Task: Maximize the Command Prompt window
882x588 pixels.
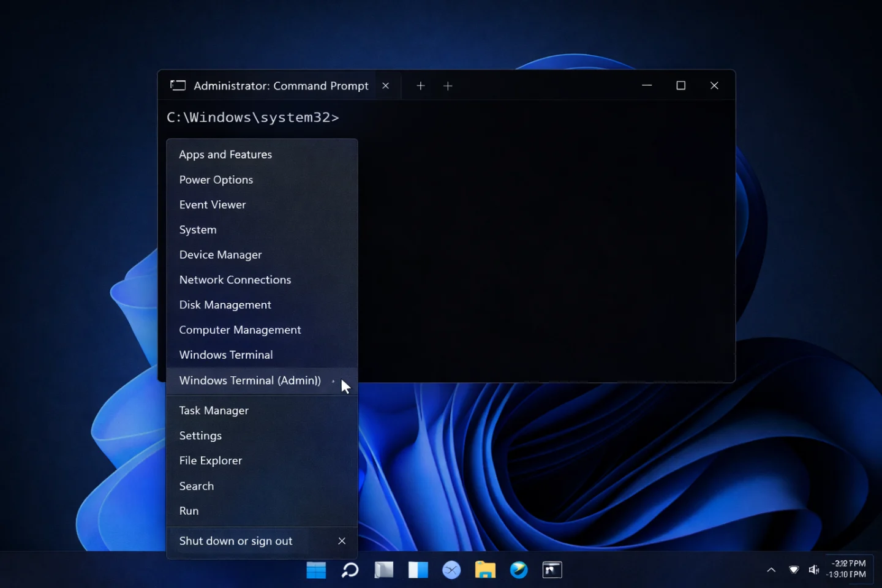Action: tap(680, 85)
